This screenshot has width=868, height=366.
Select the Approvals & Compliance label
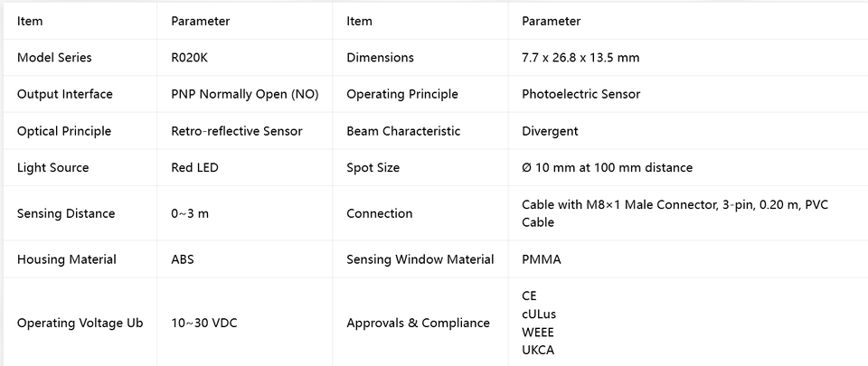coord(418,323)
